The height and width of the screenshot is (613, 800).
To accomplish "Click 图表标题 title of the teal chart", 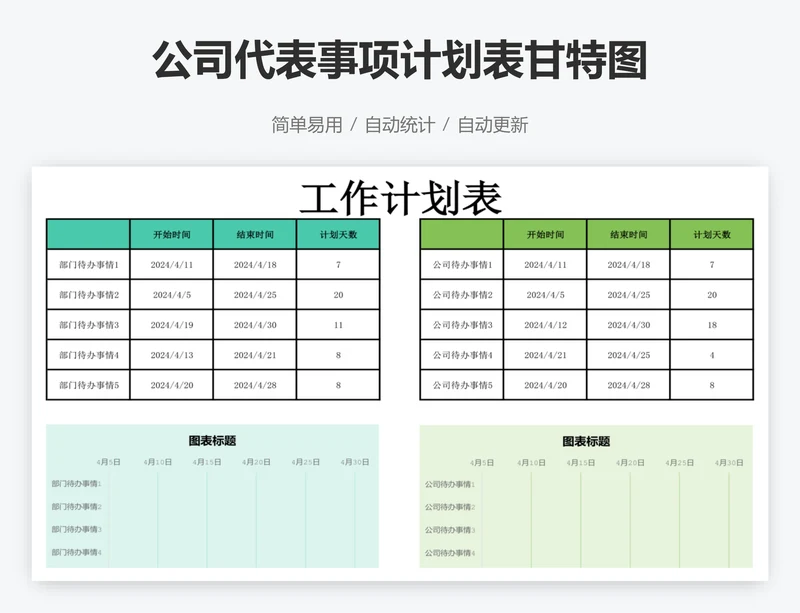I will point(212,440).
